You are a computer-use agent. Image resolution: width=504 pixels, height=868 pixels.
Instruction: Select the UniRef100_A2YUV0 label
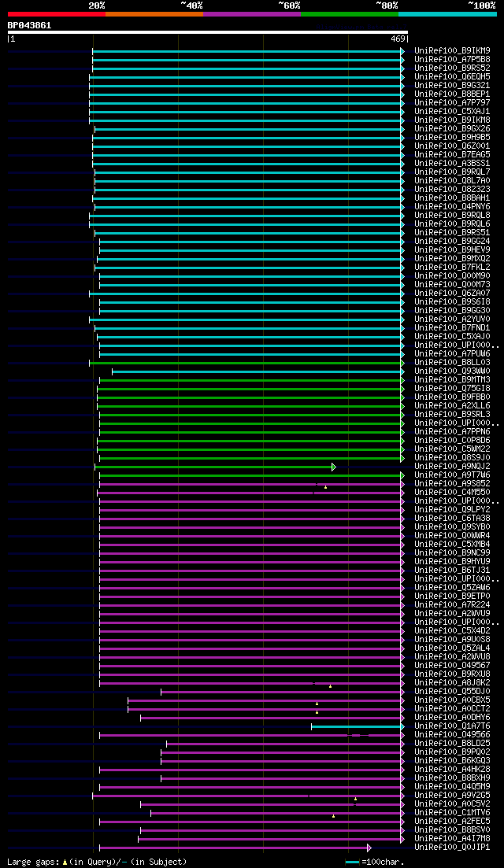pos(452,319)
